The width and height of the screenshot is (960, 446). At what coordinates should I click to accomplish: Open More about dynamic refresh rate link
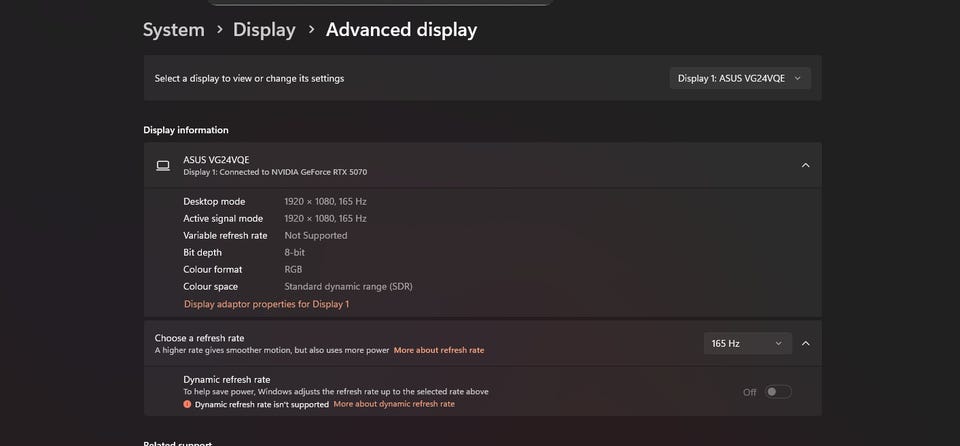(394, 405)
